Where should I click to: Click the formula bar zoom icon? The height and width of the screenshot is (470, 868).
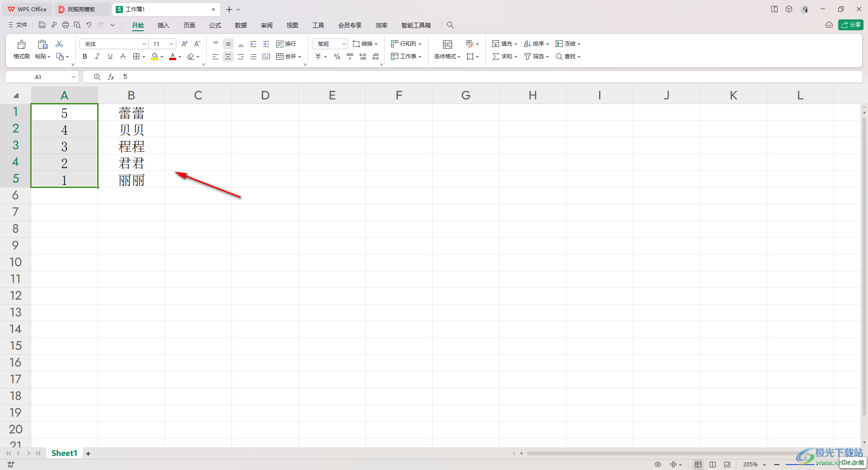pos(97,77)
